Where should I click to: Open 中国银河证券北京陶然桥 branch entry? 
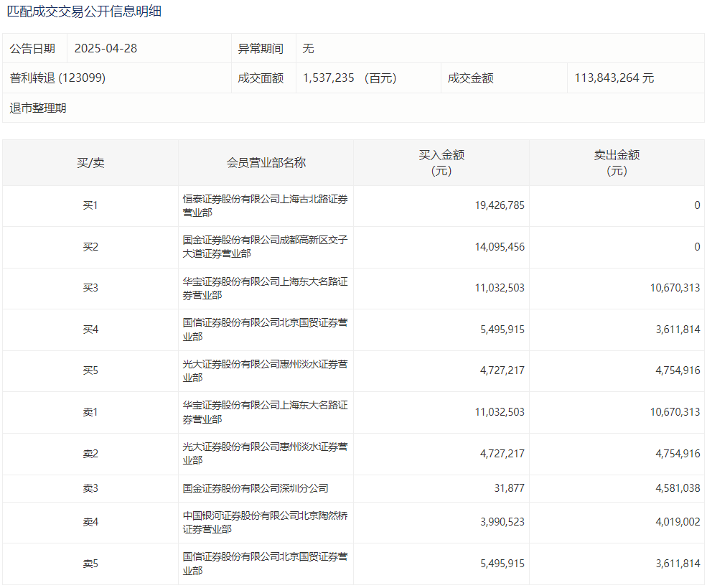tap(265, 523)
